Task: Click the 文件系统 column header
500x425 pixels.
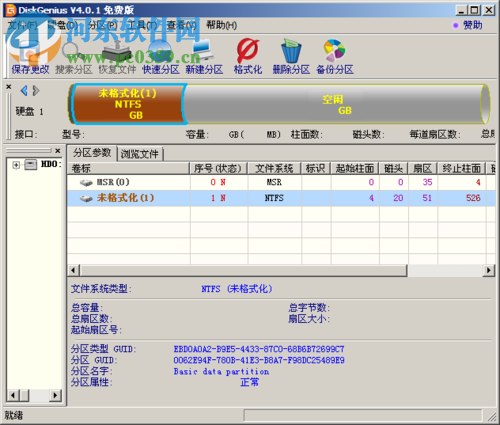Action: click(x=274, y=168)
